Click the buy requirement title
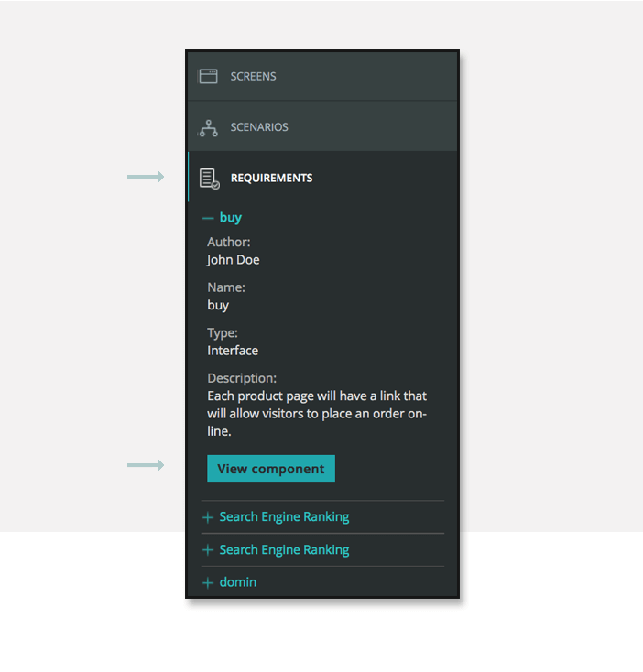Image resolution: width=643 pixels, height=672 pixels. click(231, 218)
